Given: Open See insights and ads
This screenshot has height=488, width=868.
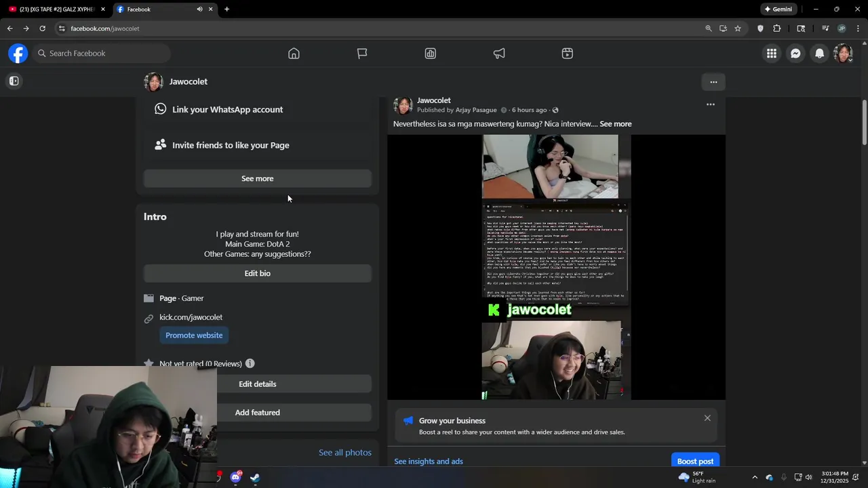Looking at the screenshot, I should (x=429, y=462).
